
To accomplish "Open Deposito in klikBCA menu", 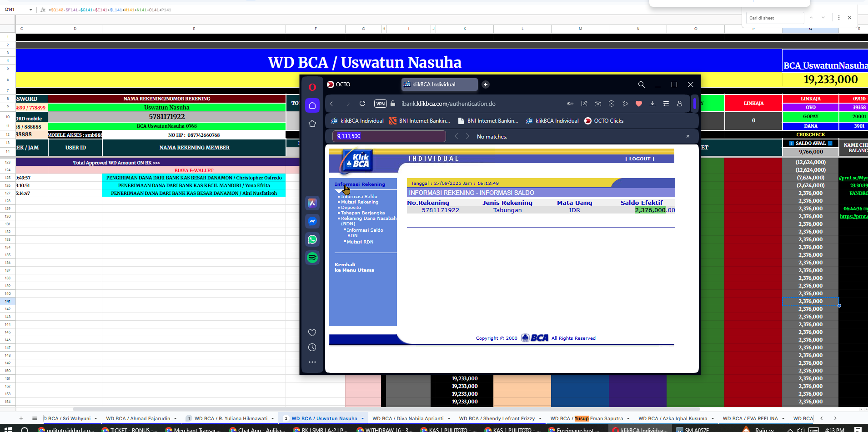I will point(351,208).
